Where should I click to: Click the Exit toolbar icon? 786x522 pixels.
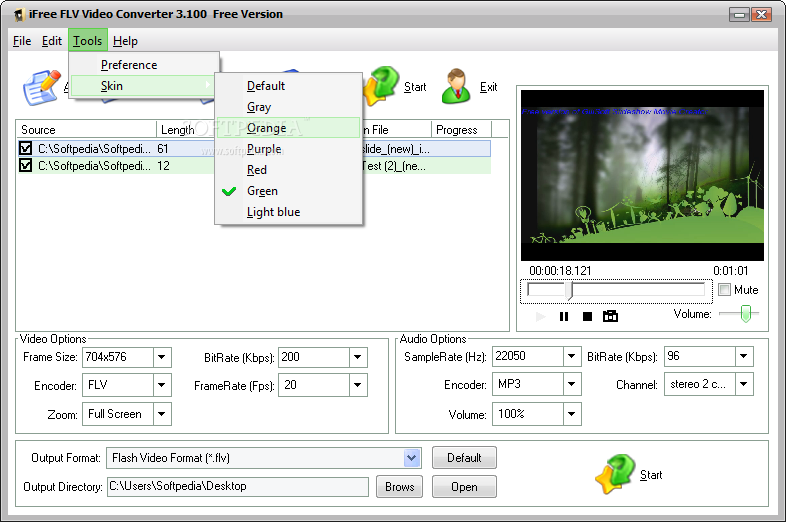[456, 86]
